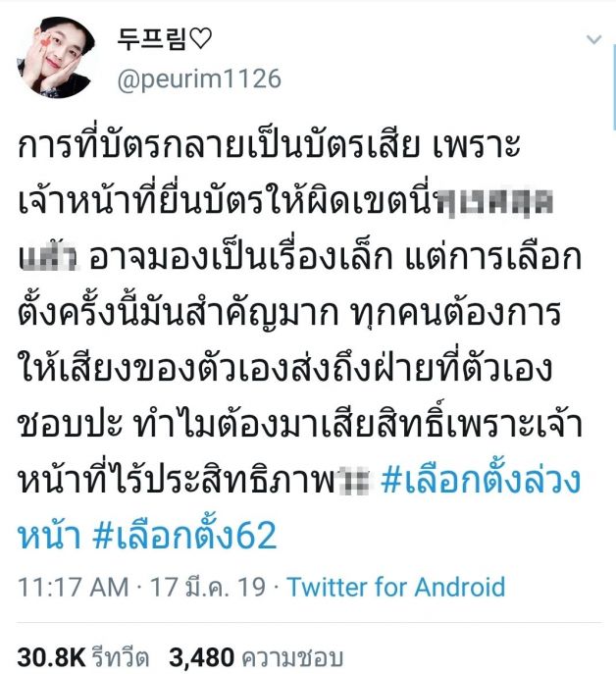Click the tweet line starting การที่บัตรกลายเป็นบัตรเสีย

pyautogui.click(x=269, y=145)
